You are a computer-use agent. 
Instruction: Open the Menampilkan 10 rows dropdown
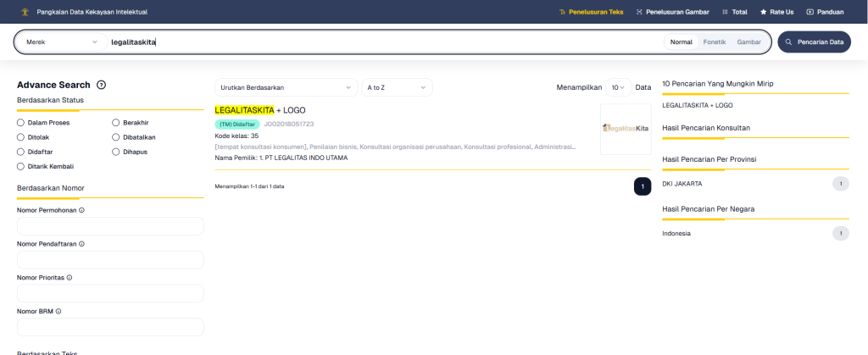pyautogui.click(x=618, y=87)
